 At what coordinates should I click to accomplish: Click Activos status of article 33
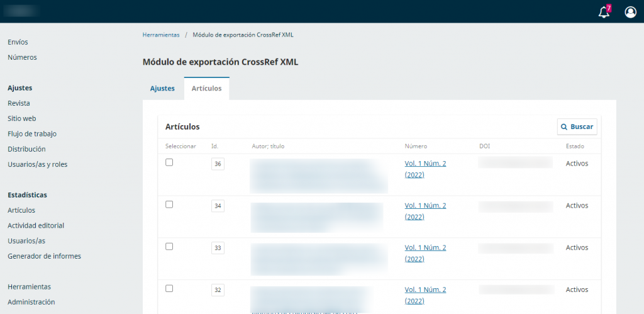point(577,247)
